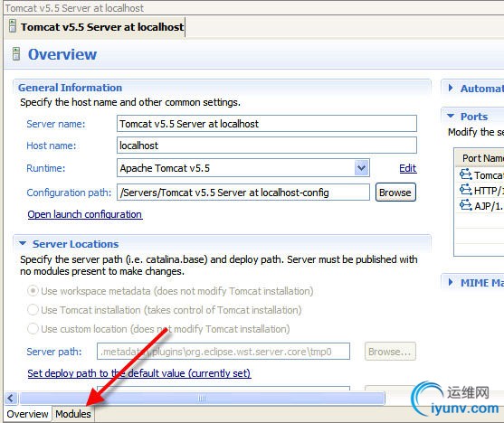Click the Tomcat port row icon

click(x=465, y=174)
